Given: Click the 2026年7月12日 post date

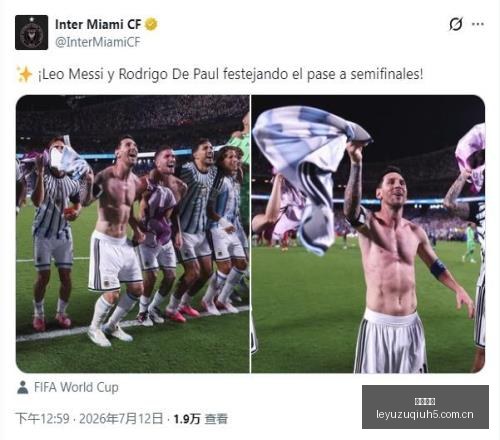Looking at the screenshot, I should (121, 419).
